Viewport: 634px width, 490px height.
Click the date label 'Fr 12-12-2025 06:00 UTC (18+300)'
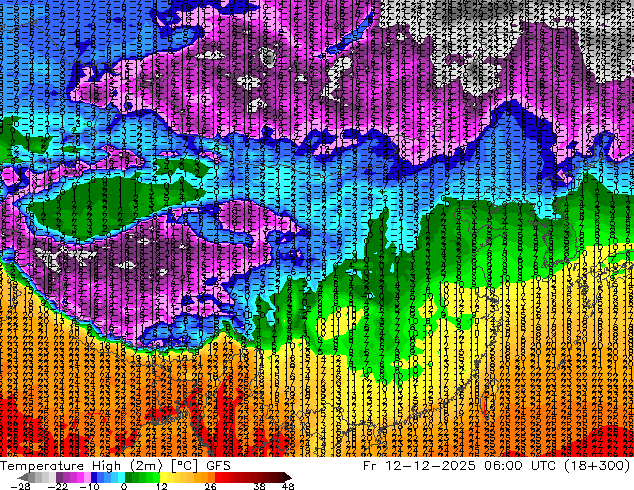pos(497,465)
